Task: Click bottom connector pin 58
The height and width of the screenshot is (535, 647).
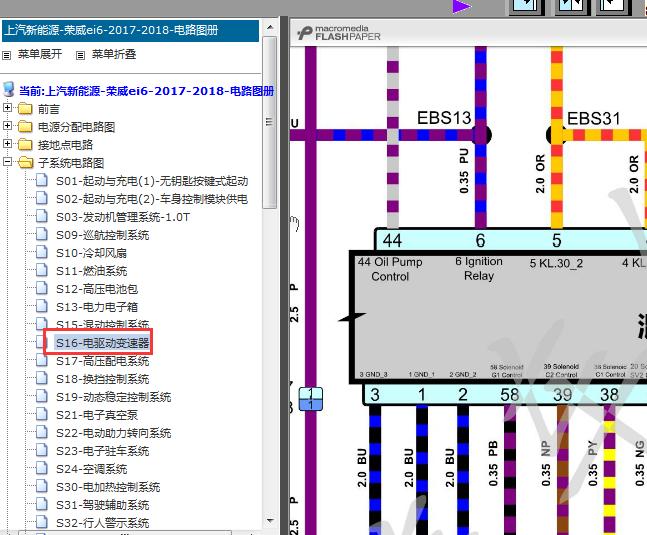Action: pyautogui.click(x=510, y=395)
